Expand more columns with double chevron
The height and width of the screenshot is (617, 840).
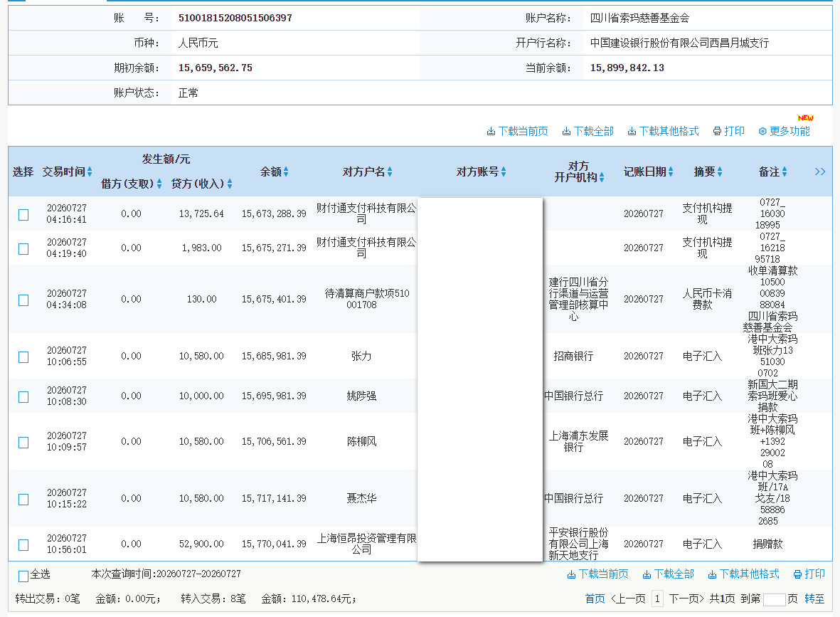click(820, 172)
